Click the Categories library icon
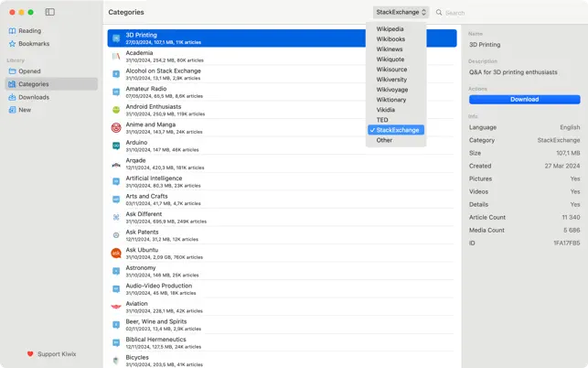The height and width of the screenshot is (368, 588). pos(13,84)
